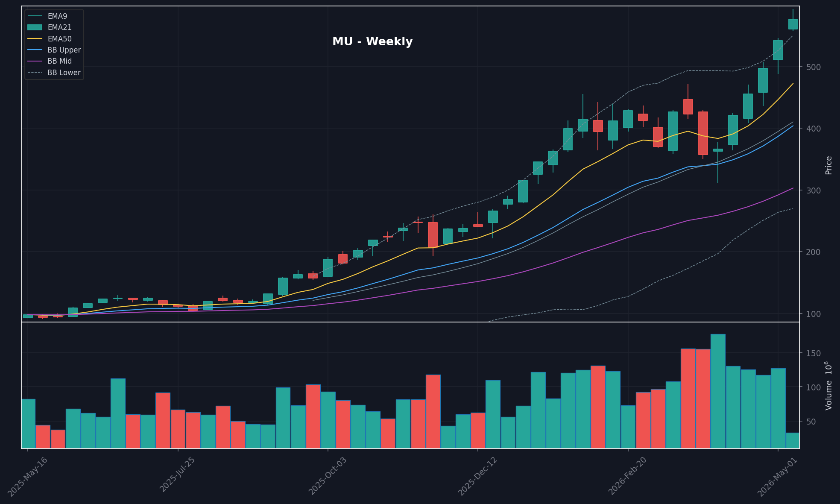Select the BB Lower legend entry

pos(54,73)
